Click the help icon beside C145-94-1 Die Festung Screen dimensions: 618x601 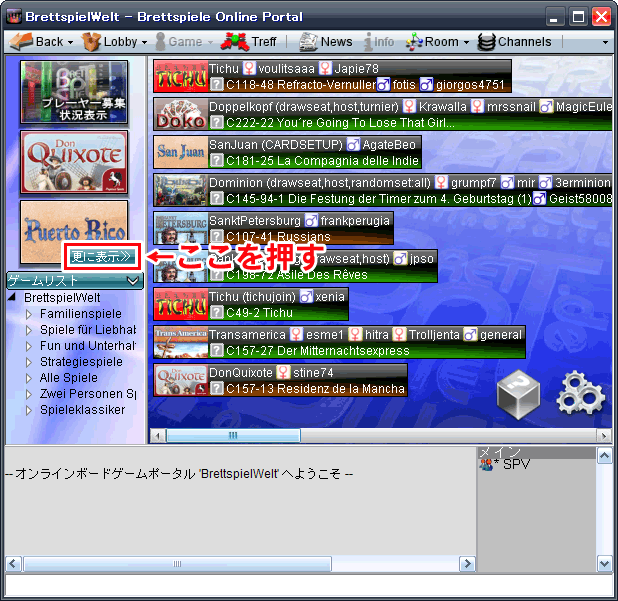click(216, 198)
